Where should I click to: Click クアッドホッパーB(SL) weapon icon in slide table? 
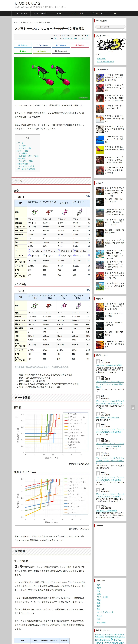78,306
